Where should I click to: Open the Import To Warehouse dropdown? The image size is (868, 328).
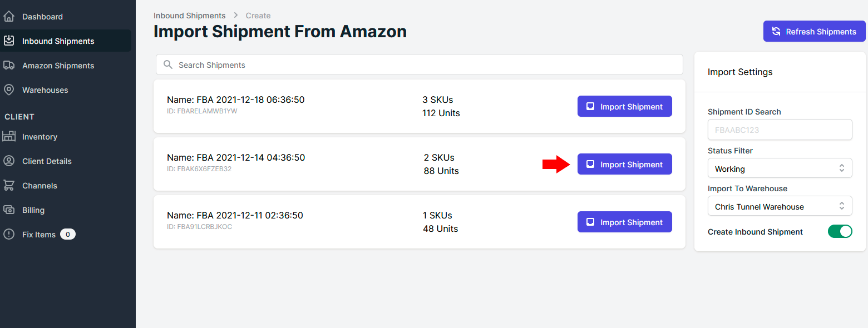(780, 206)
